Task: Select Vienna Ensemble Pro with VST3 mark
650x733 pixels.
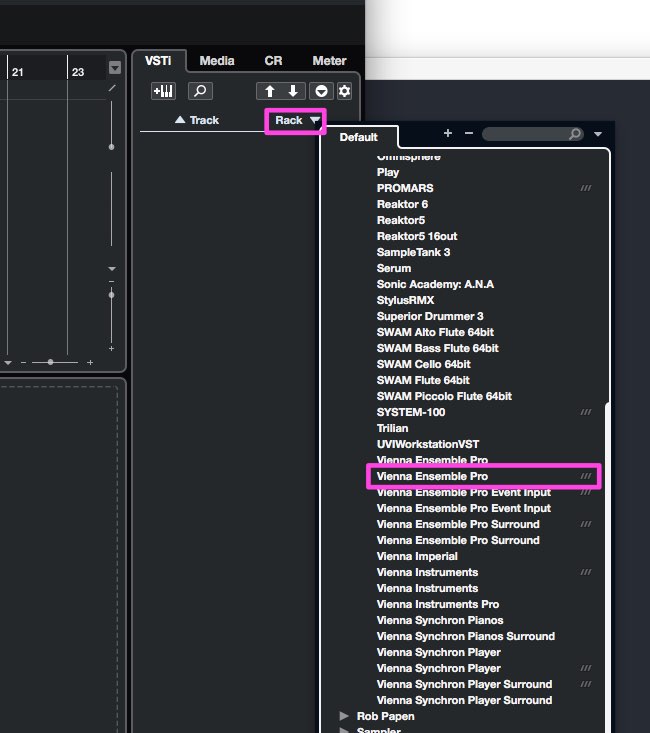Action: pyautogui.click(x=483, y=476)
